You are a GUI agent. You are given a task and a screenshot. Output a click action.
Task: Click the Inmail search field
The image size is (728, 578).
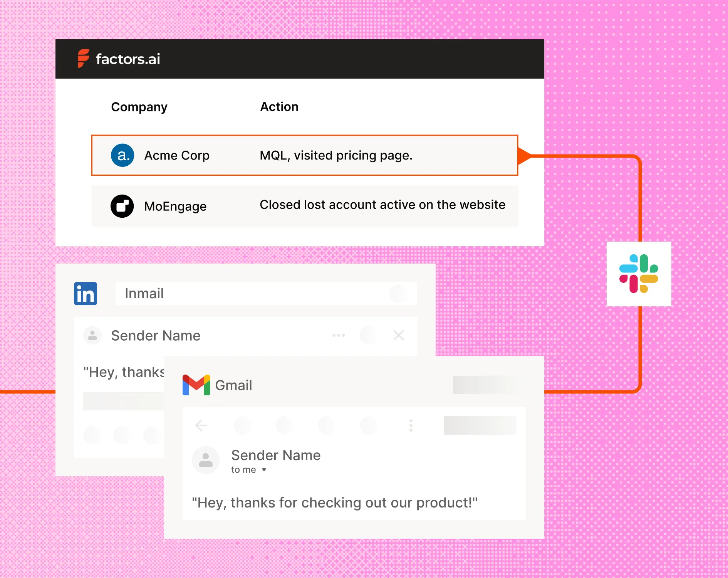pyautogui.click(x=266, y=294)
